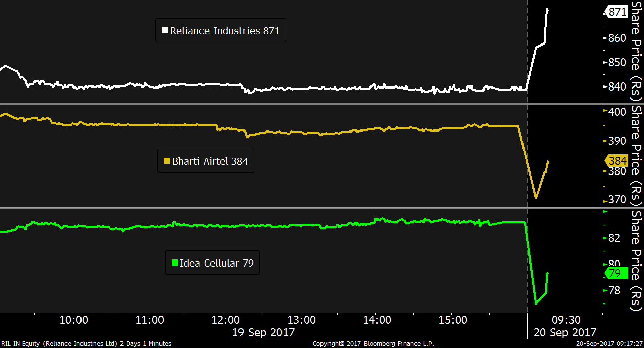Click the 10:00 time axis label
This screenshot has width=644, height=348.
tap(74, 320)
